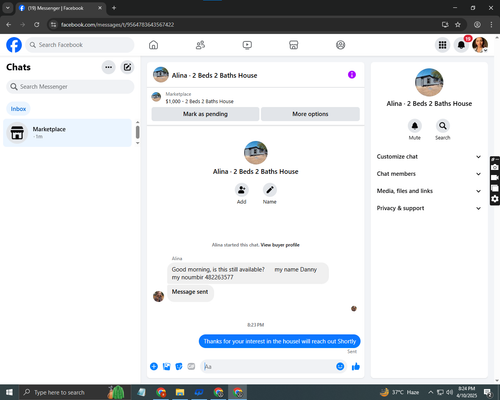Image resolution: width=500 pixels, height=400 pixels.
Task: Open Chats options three-dot button
Action: pyautogui.click(x=108, y=67)
